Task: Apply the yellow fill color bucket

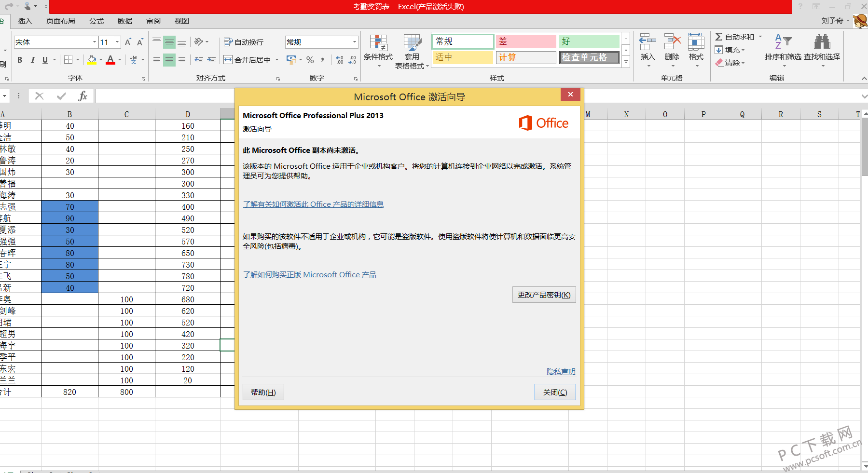Action: pyautogui.click(x=92, y=60)
